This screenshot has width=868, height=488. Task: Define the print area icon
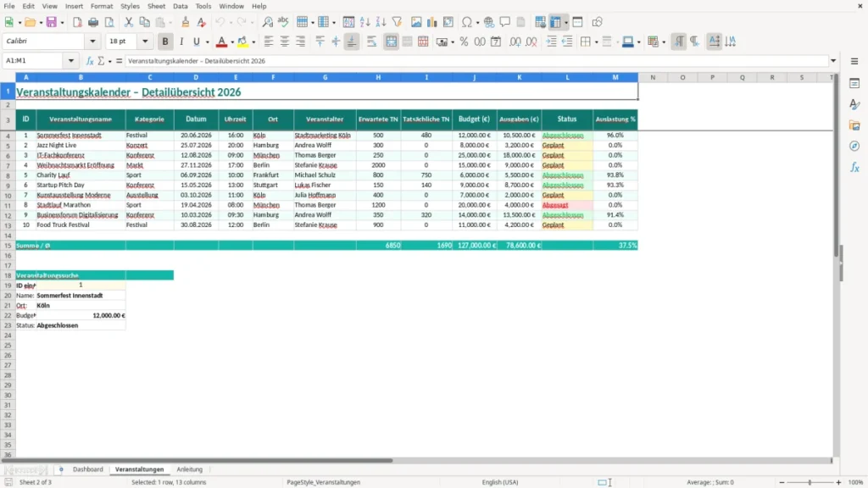point(540,22)
